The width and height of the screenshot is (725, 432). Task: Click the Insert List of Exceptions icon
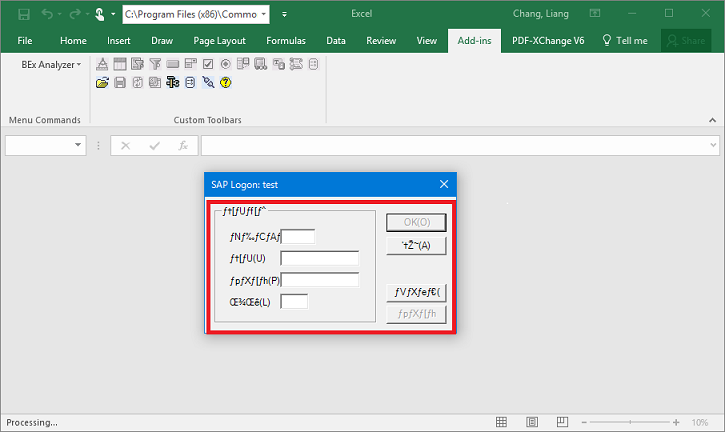260,64
